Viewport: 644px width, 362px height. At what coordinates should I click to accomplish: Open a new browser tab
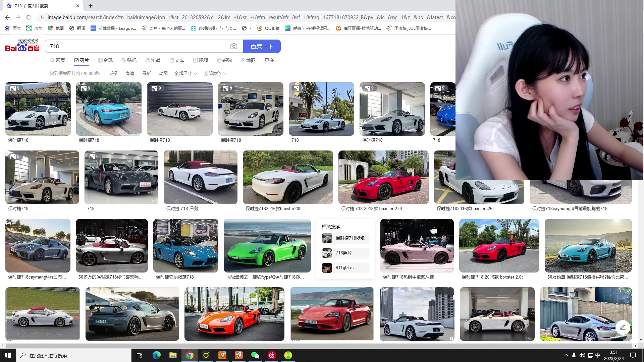pos(91,6)
